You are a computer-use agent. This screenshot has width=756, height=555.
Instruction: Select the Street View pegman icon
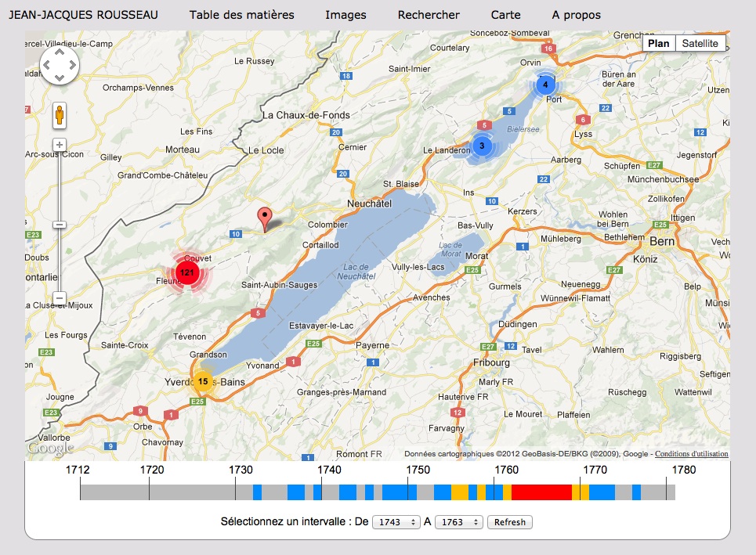59,116
